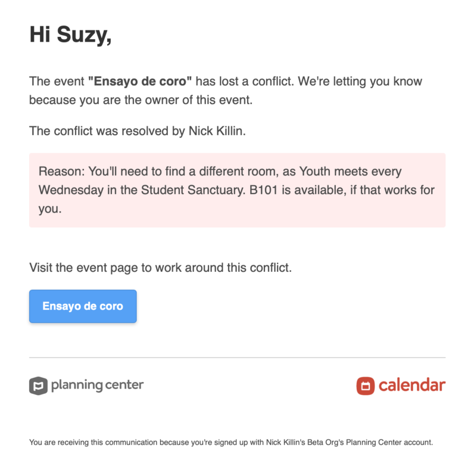Click "if that works for you" in the reason

tap(381, 190)
